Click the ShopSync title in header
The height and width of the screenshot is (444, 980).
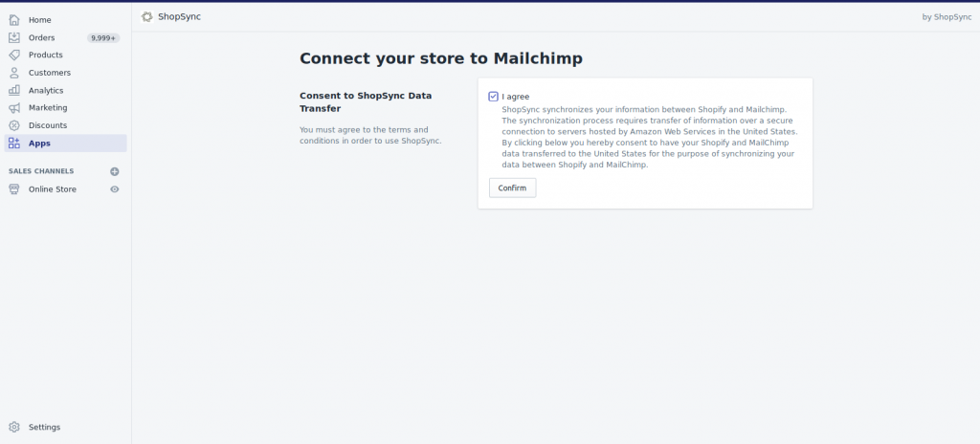(x=179, y=17)
